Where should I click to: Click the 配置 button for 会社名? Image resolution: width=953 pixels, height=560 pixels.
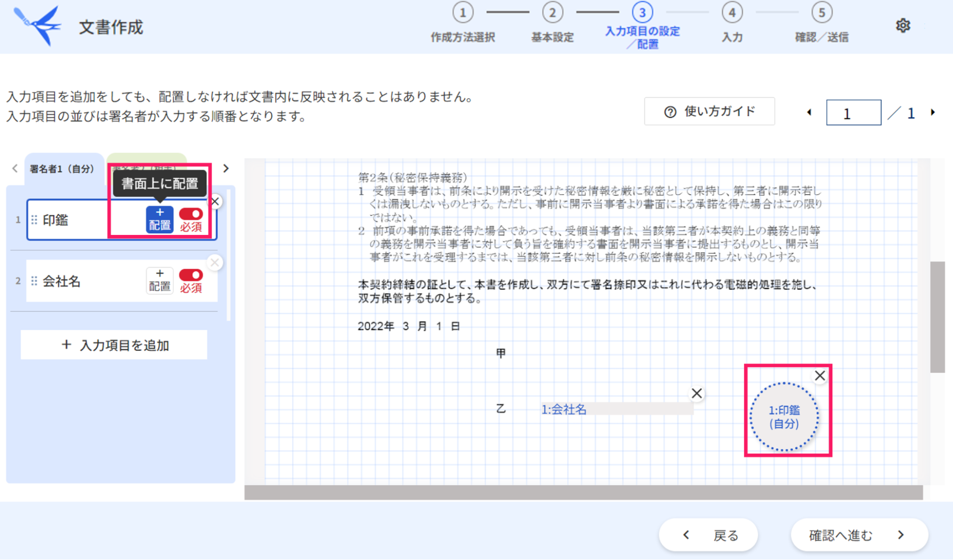pyautogui.click(x=160, y=280)
